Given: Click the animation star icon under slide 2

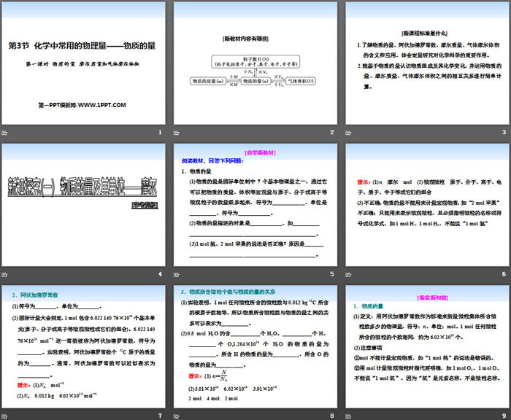Looking at the screenshot, I should (x=177, y=131).
